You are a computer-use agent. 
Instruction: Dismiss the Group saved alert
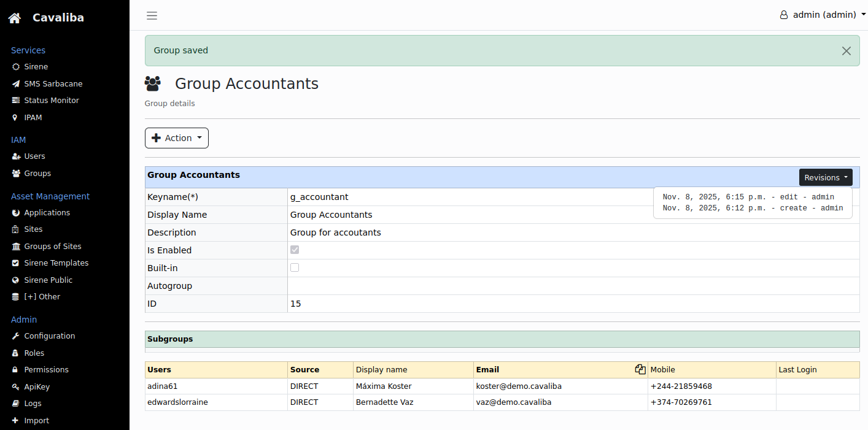(x=846, y=51)
